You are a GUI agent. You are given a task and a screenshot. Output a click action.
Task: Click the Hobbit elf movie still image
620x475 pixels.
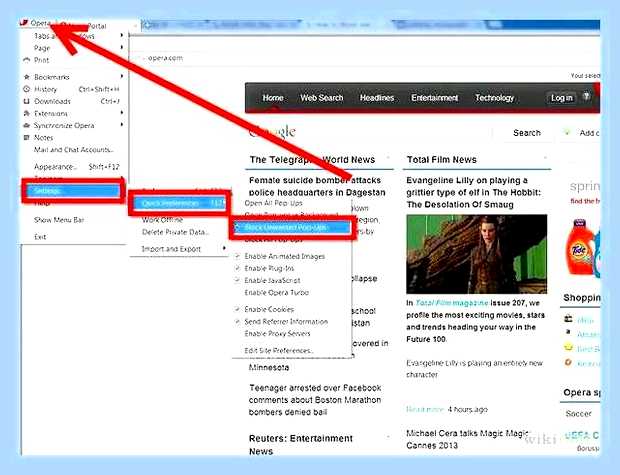pos(476,254)
